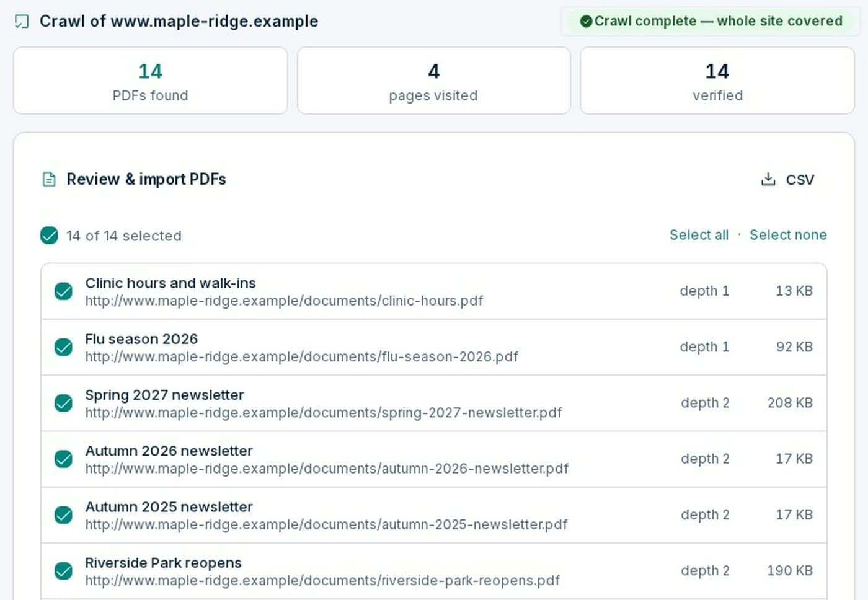
Task: Click the Flu season 2026 title
Action: (x=141, y=339)
